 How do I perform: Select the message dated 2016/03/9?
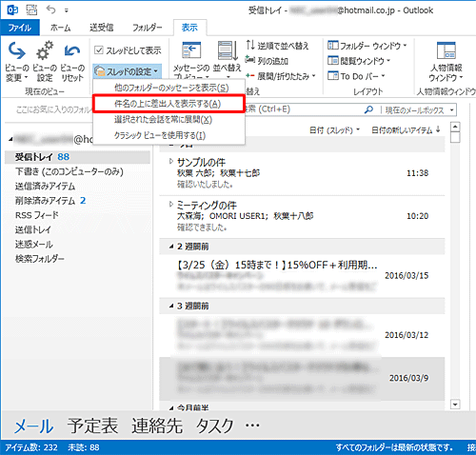pyautogui.click(x=302, y=379)
